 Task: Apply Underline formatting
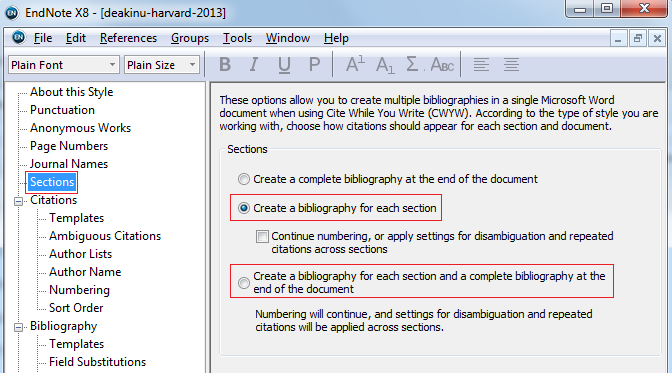point(284,65)
